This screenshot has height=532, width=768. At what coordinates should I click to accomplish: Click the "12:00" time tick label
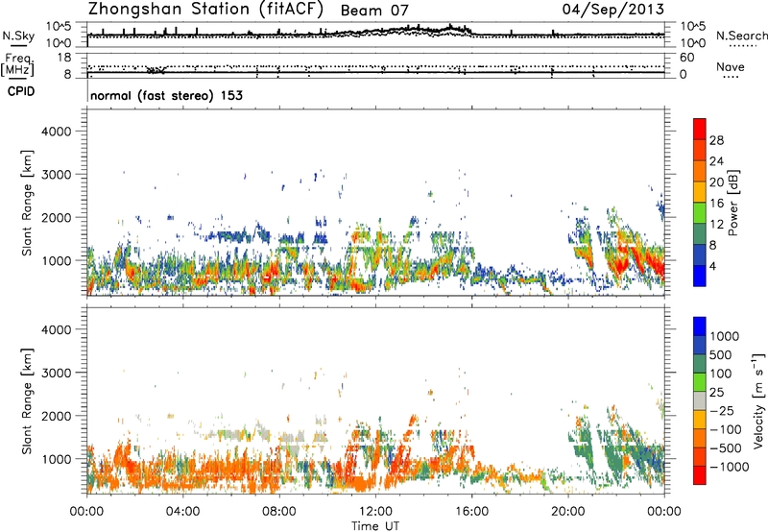(375, 512)
